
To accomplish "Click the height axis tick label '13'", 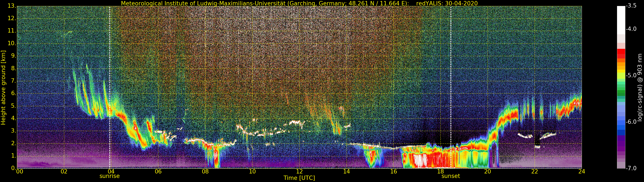I will (12, 6).
